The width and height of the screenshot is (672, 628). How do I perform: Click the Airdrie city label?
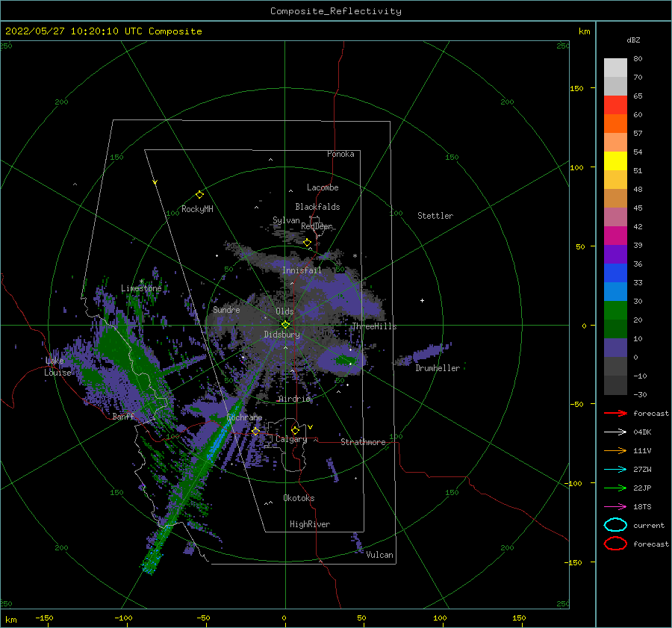tap(294, 399)
